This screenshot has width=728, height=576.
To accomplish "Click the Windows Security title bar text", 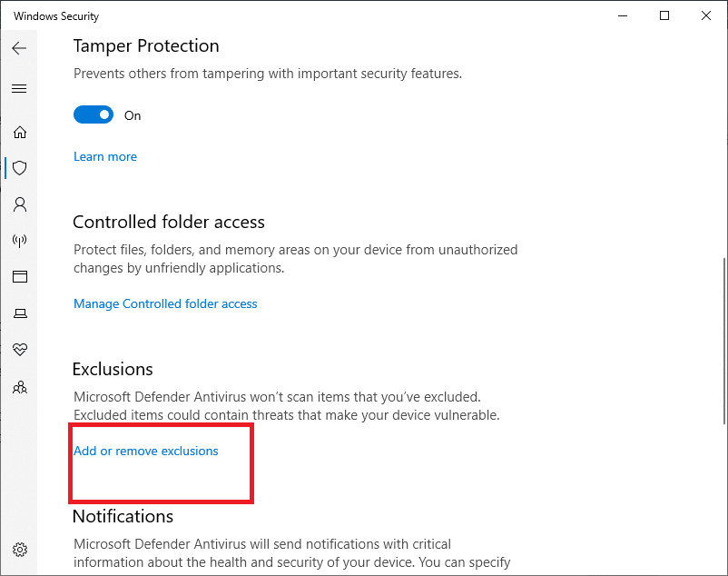I will click(x=56, y=16).
